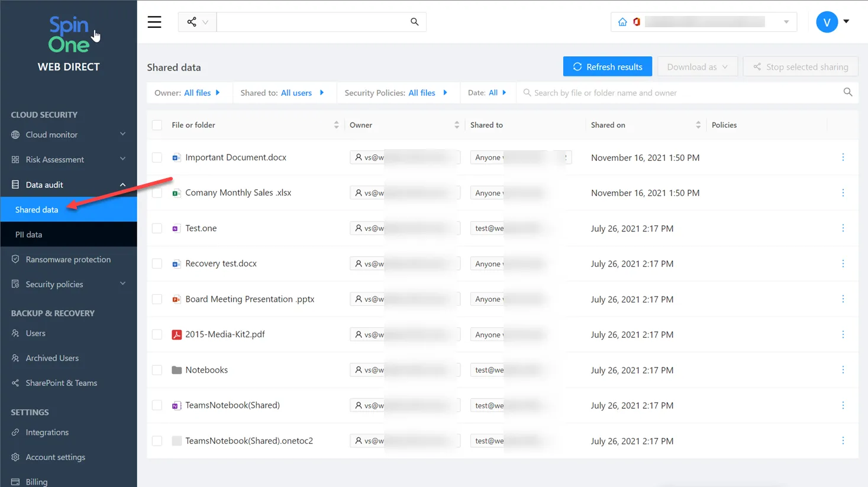Select the checkbox for 2015-Media-Kit2.pdf
Viewport: 868px width, 487px height.
[x=157, y=334]
